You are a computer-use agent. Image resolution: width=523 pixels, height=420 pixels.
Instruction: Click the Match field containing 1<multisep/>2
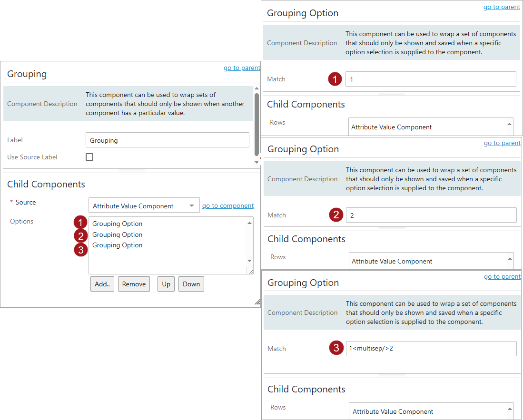tap(431, 349)
